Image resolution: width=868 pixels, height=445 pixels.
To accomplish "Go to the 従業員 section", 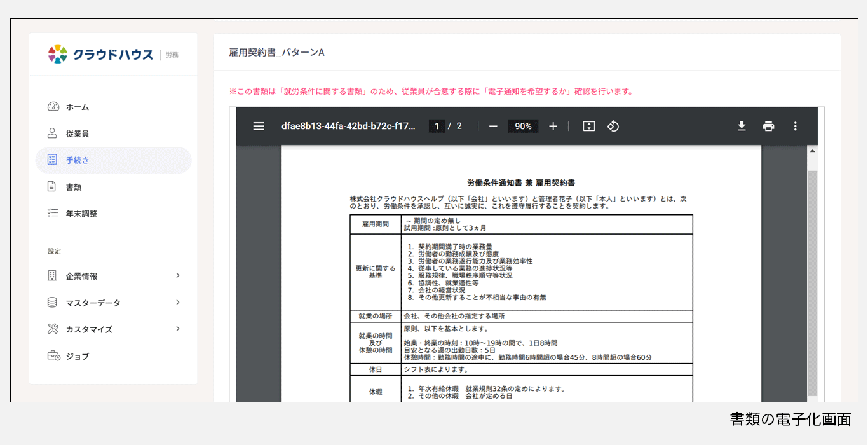I will coord(77,133).
